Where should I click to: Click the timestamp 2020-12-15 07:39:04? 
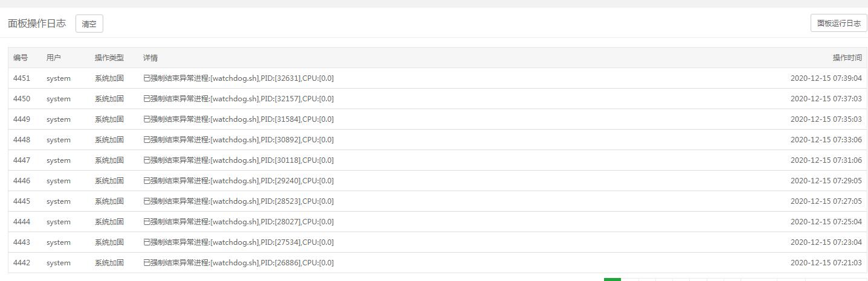tap(826, 78)
